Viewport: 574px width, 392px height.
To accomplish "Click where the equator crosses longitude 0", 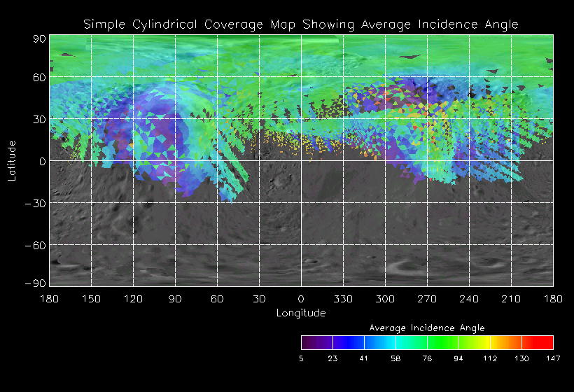I will point(301,161).
